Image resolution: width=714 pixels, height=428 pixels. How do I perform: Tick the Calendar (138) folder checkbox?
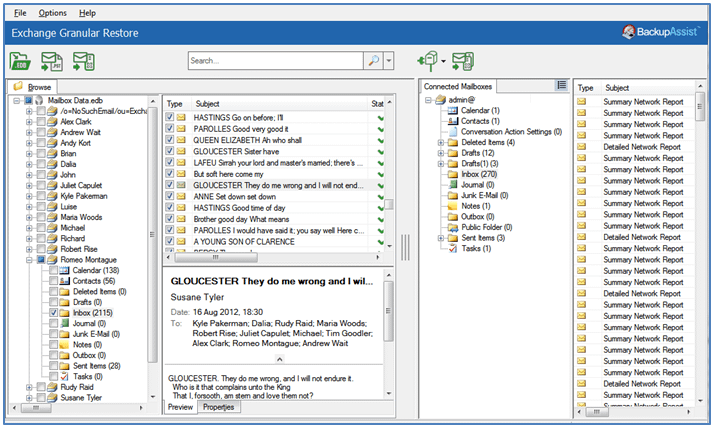pyautogui.click(x=53, y=270)
